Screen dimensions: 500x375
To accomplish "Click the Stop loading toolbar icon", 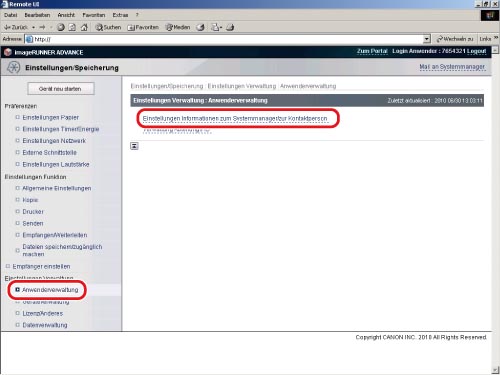I will pos(61,27).
